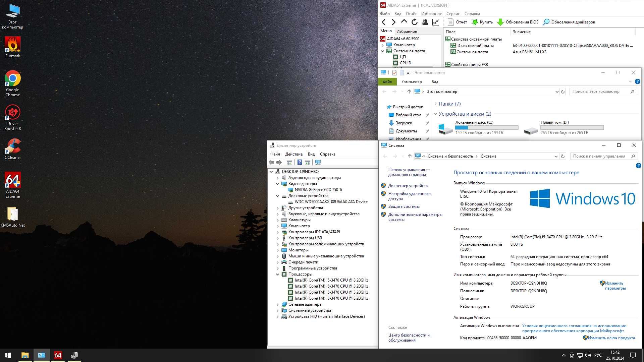Click AIDA64 forward navigation arrow
Screen dimensions: 644x362
click(x=394, y=22)
